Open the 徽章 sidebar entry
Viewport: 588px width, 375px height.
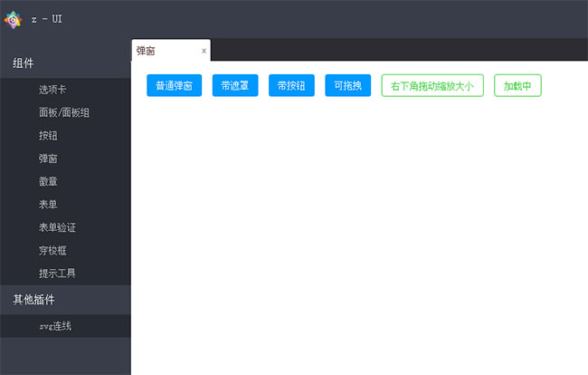pos(48,181)
